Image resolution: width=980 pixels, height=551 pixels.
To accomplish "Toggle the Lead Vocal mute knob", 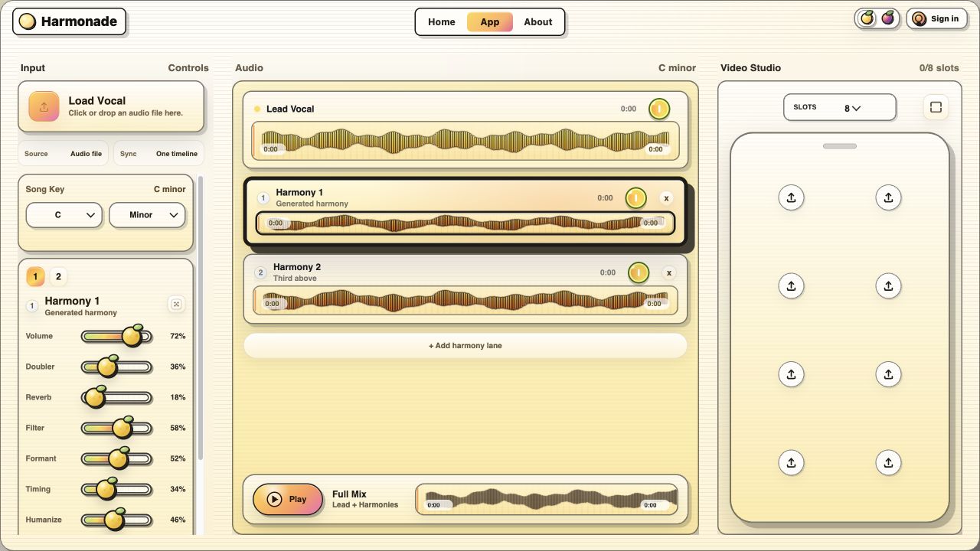I will coord(659,109).
